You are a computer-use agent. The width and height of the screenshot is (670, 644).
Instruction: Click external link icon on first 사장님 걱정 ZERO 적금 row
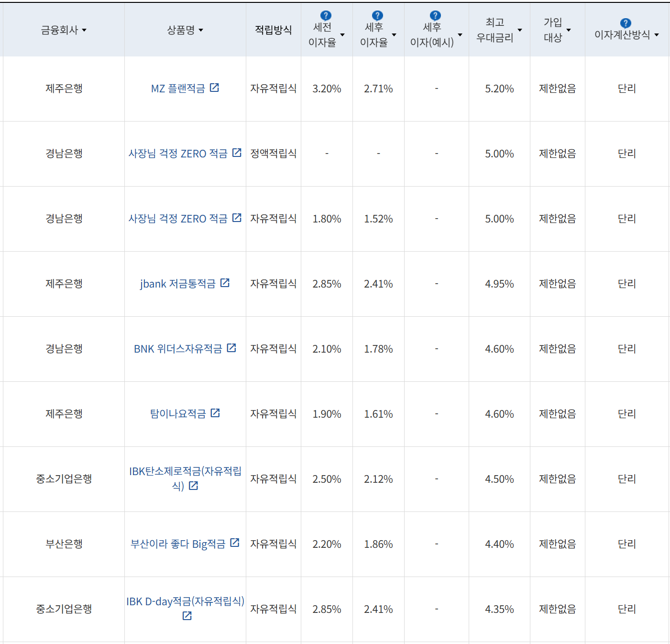237,153
